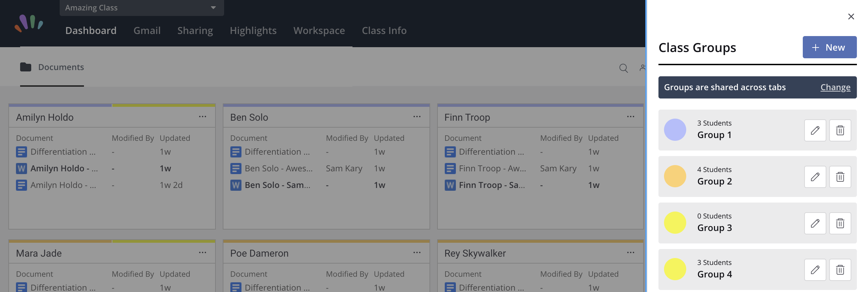
Task: Delete Group 1 with trash icon
Action: [840, 130]
